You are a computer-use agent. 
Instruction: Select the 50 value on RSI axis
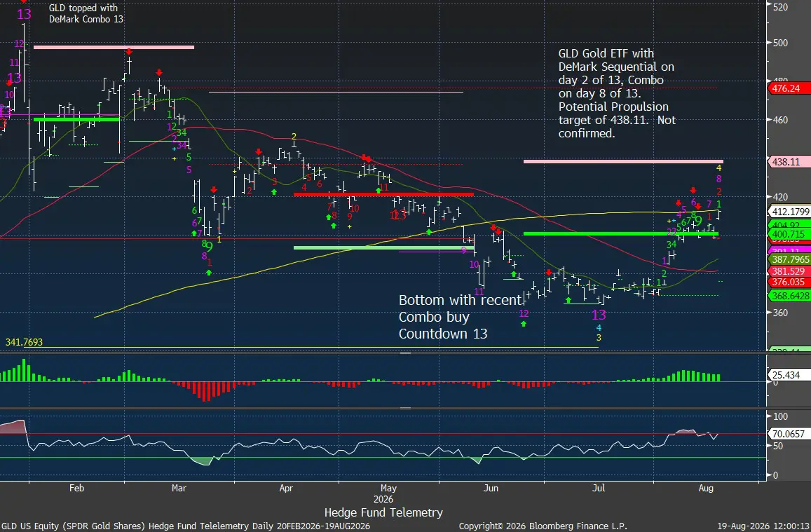pos(779,446)
